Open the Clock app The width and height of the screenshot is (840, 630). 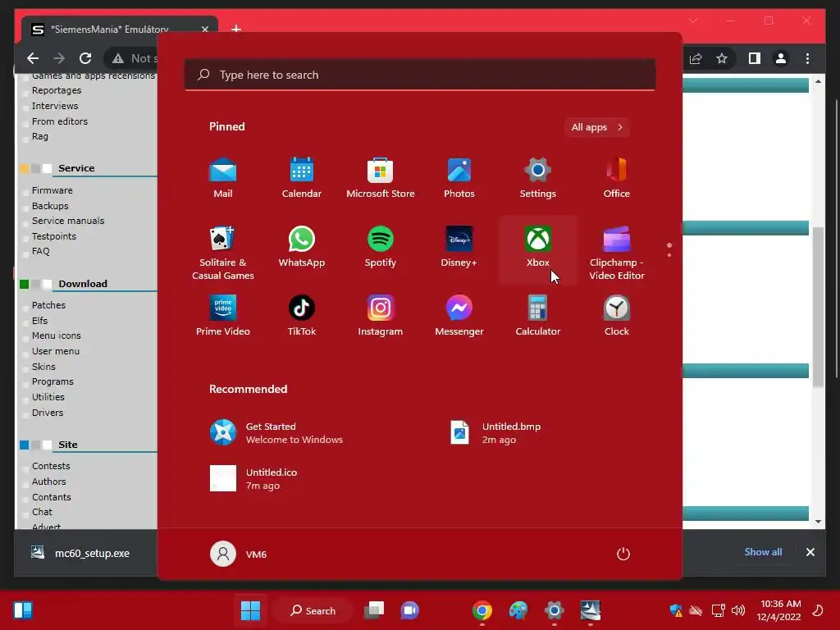[x=617, y=316]
